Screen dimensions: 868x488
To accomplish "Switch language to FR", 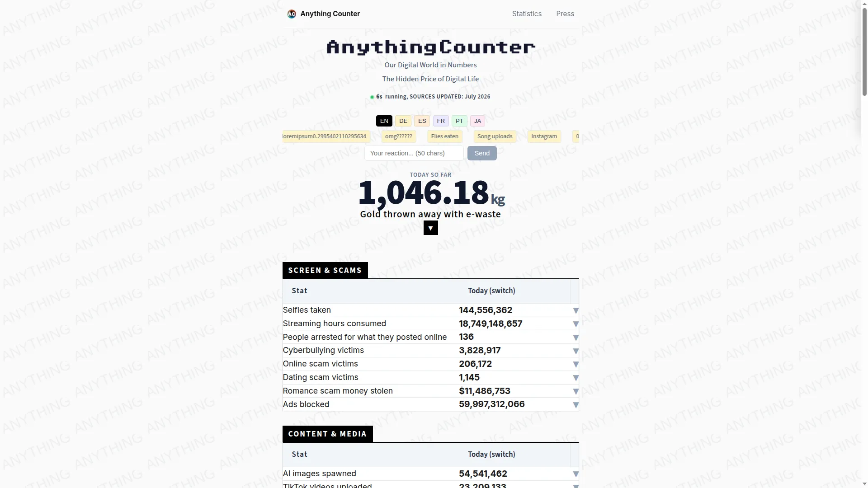I will point(441,121).
